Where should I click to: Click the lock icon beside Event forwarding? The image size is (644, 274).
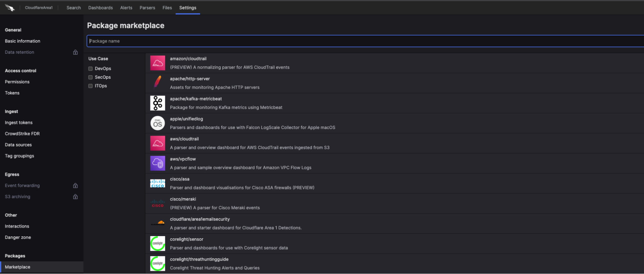click(75, 186)
